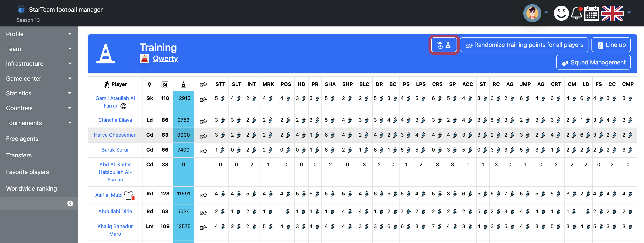Randomize training for Gamil Ataullah Al Farran
Screen dimensions: 644x243
[203, 100]
